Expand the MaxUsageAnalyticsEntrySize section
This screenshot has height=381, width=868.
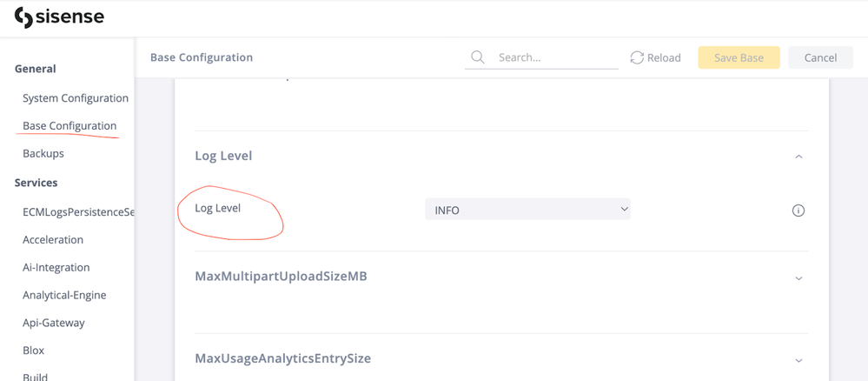pos(798,360)
